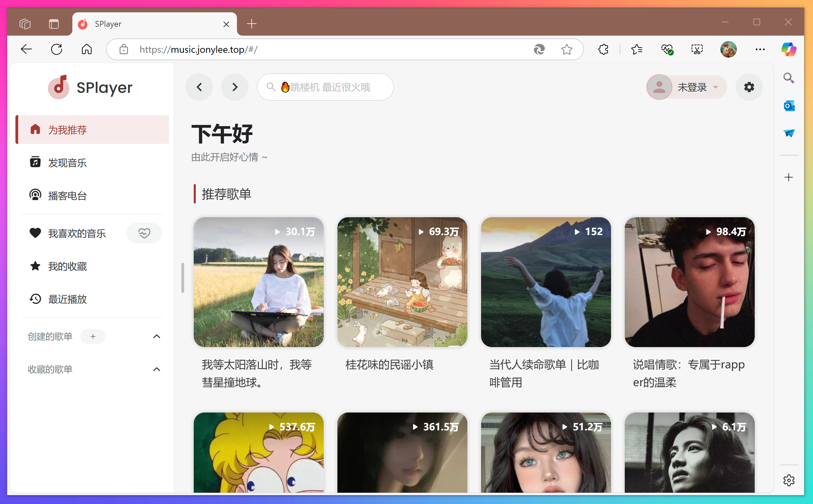
Task: Click the forward navigation arrow
Action: tap(235, 87)
